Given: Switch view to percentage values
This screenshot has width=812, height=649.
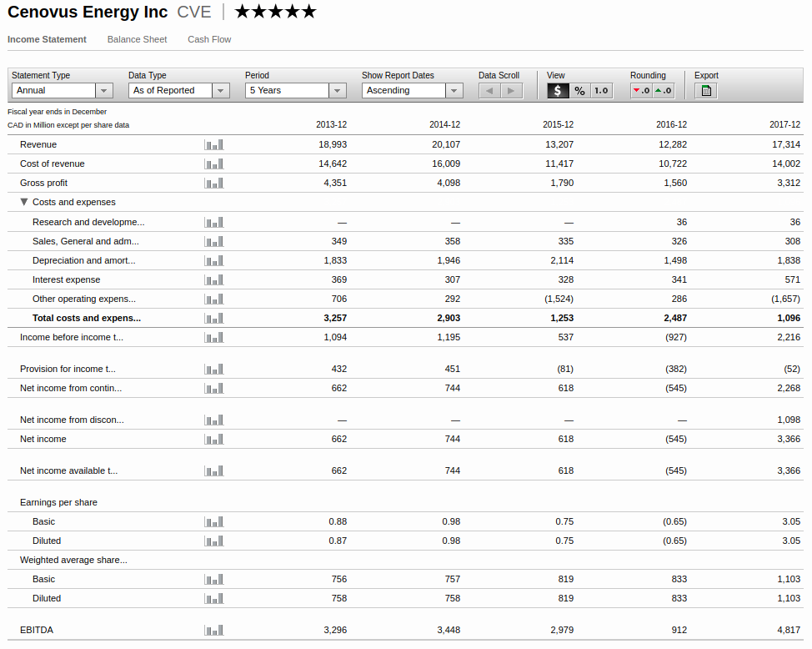Looking at the screenshot, I should [579, 91].
